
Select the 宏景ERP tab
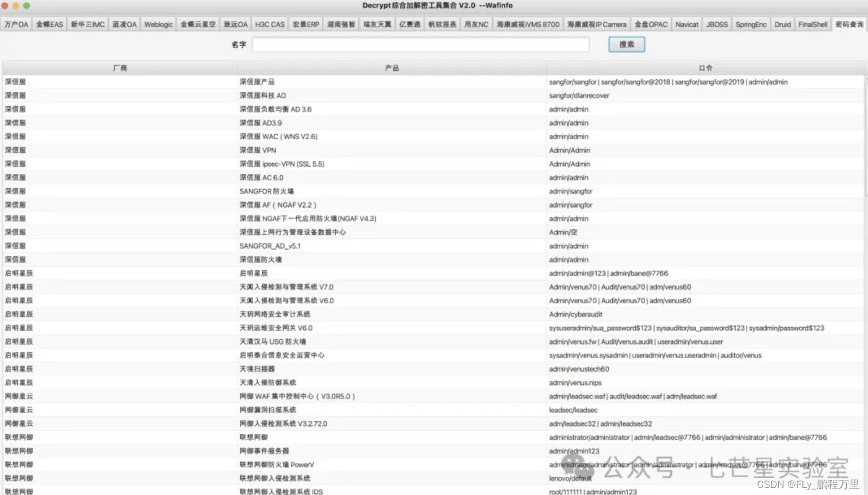(306, 24)
